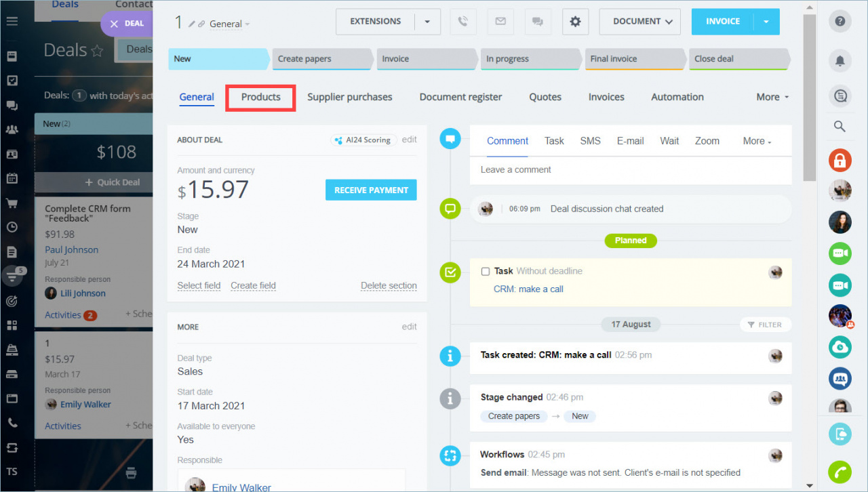The image size is (868, 492).
Task: Click the deal panel vertical scrollbar
Action: coord(809,98)
